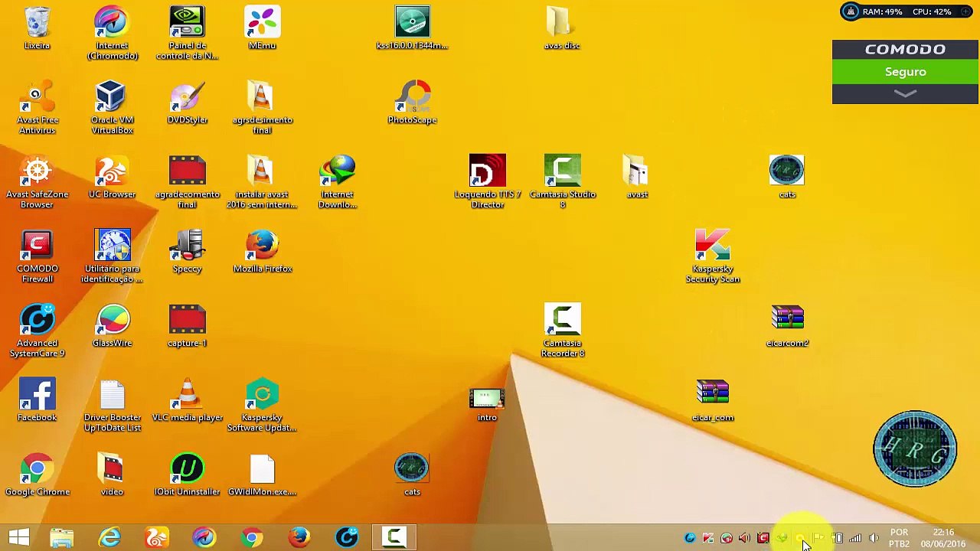
Task: Open the taskbar clock showing 22:16
Action: click(x=943, y=538)
